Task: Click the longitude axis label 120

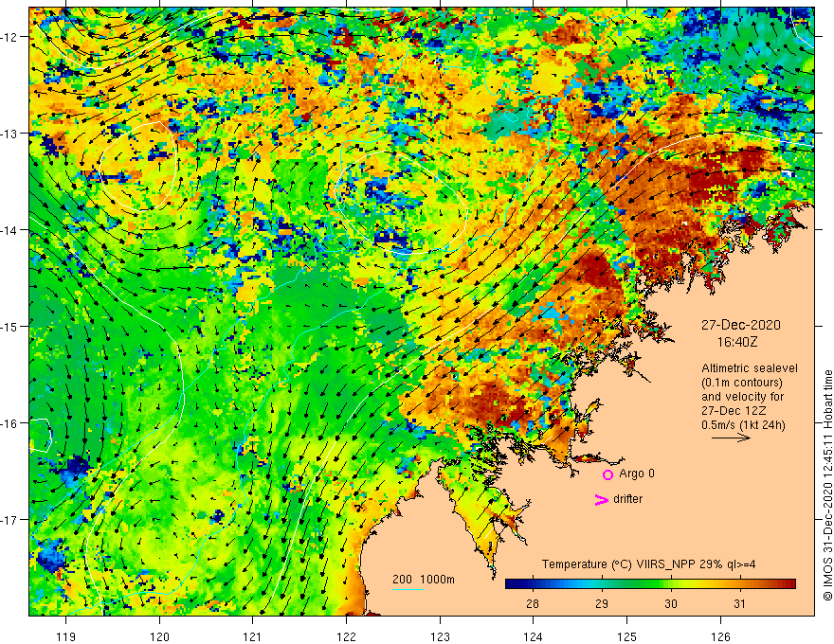Action: [x=159, y=636]
